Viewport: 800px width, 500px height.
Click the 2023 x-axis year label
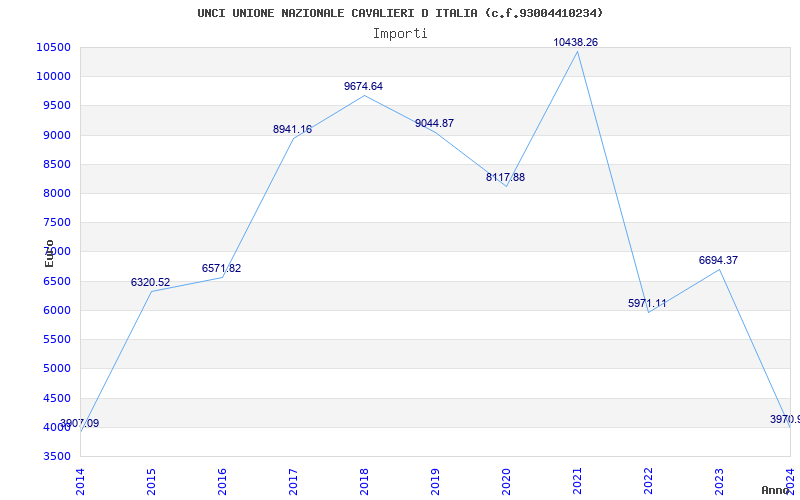(x=719, y=481)
